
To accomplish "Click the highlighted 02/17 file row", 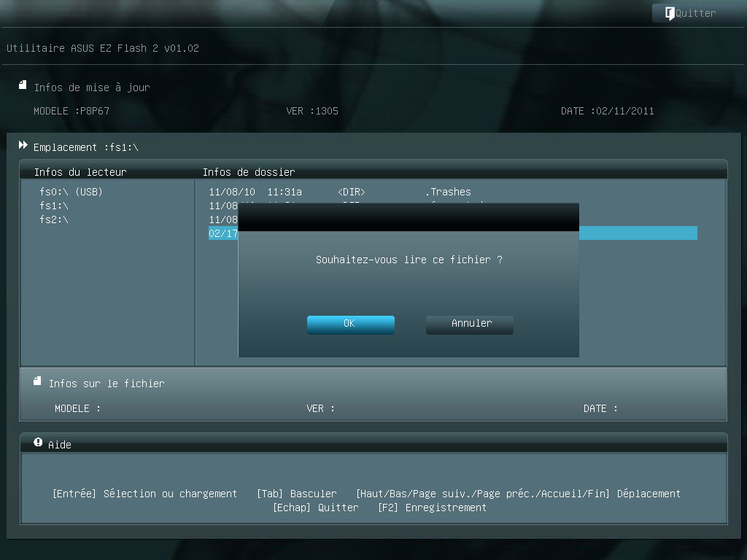I will 452,233.
